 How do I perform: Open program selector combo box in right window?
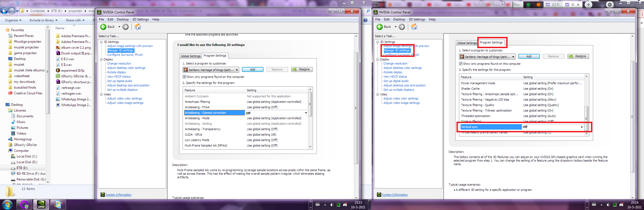click(x=487, y=57)
